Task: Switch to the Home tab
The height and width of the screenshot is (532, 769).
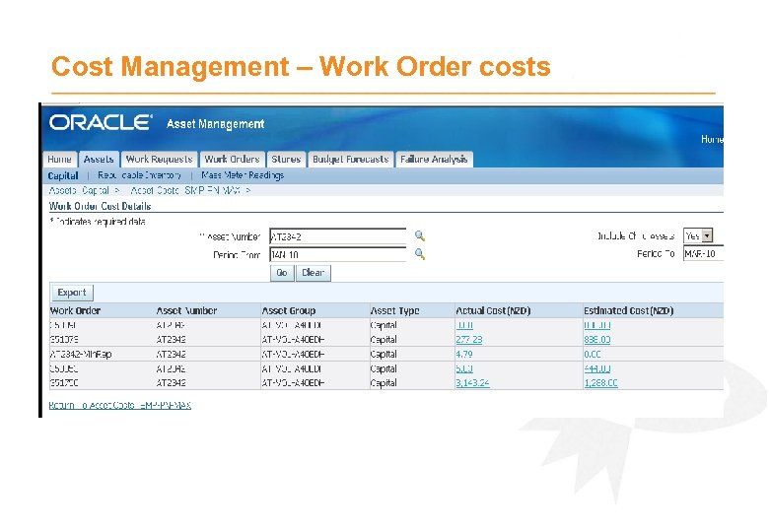Action: coord(59,160)
